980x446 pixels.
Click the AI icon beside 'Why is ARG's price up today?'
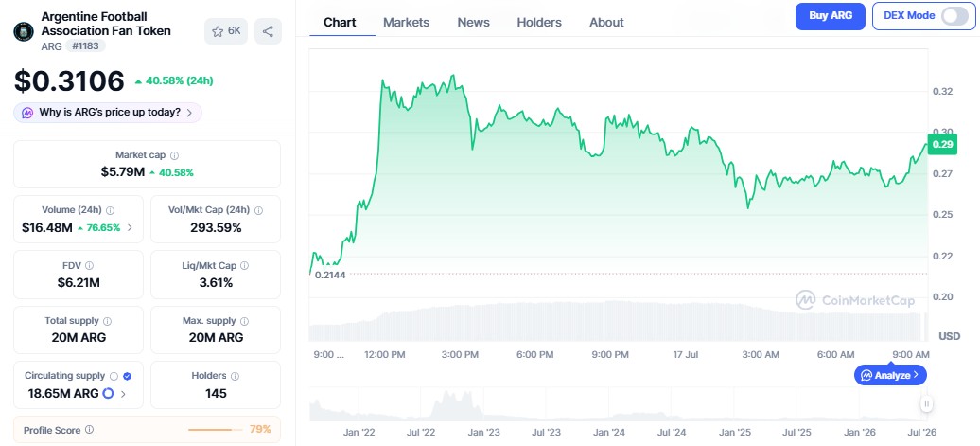pyautogui.click(x=27, y=114)
